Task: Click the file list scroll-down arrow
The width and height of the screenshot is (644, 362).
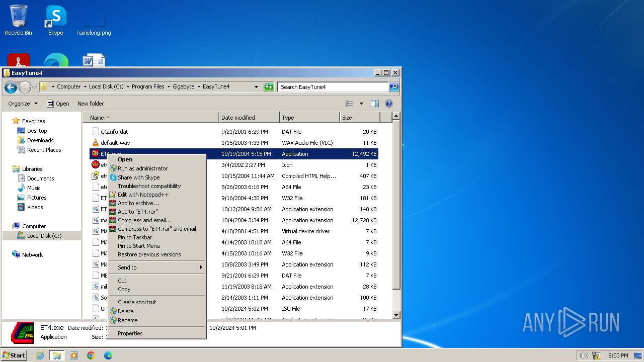Action: coord(396,315)
